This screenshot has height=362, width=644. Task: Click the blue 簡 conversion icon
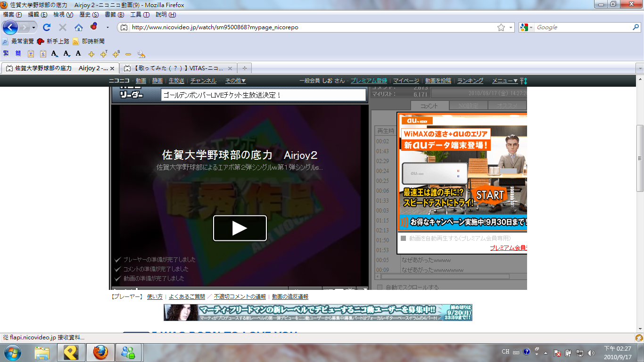(18, 54)
